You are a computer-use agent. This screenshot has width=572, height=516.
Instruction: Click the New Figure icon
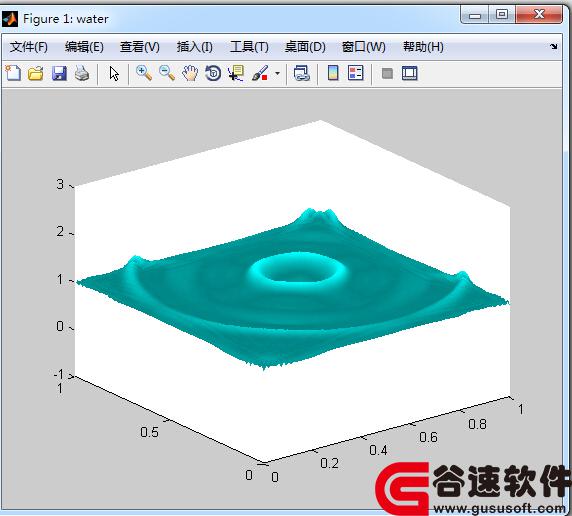[x=13, y=73]
